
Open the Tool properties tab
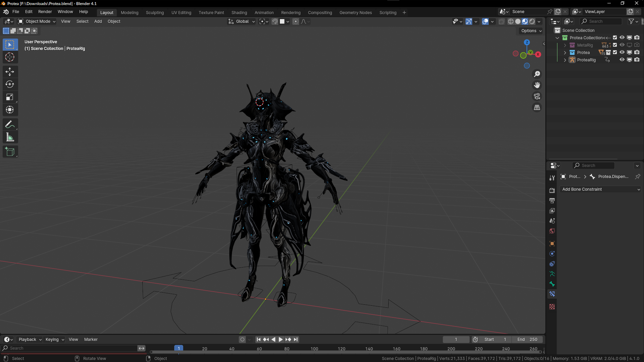tap(552, 178)
